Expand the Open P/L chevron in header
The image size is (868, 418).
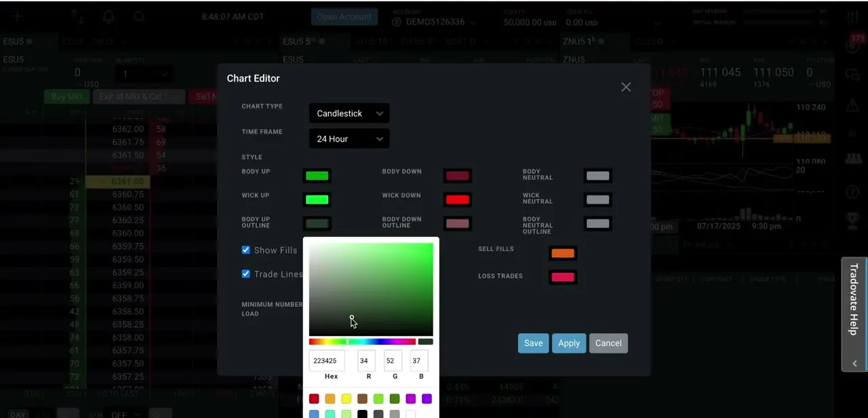coord(656,23)
